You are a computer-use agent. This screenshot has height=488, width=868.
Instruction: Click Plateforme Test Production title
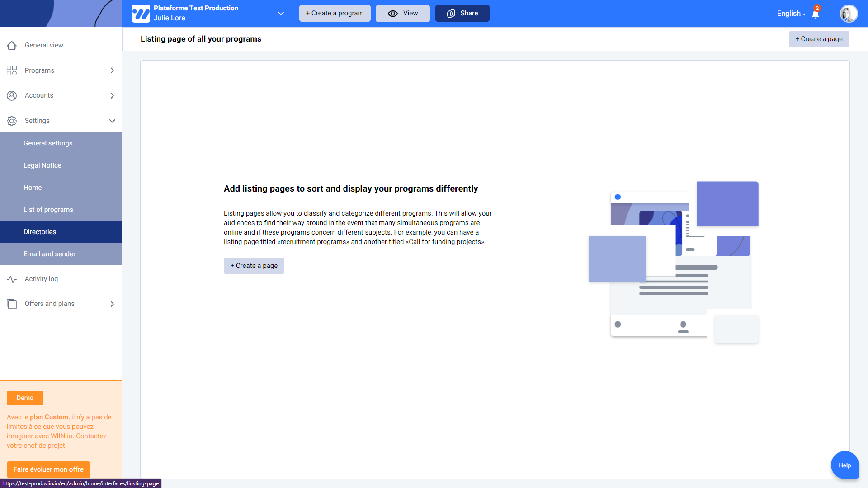pyautogui.click(x=196, y=8)
